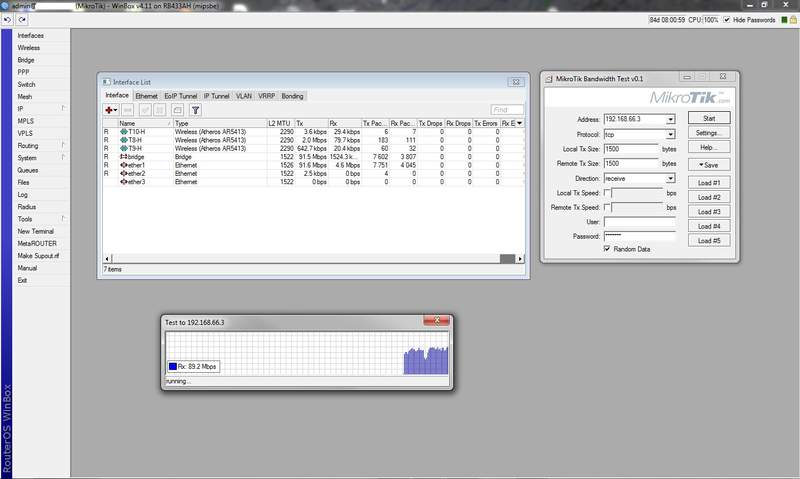The width and height of the screenshot is (800, 479).
Task: Click the ether3 interface icon
Action: click(x=123, y=182)
